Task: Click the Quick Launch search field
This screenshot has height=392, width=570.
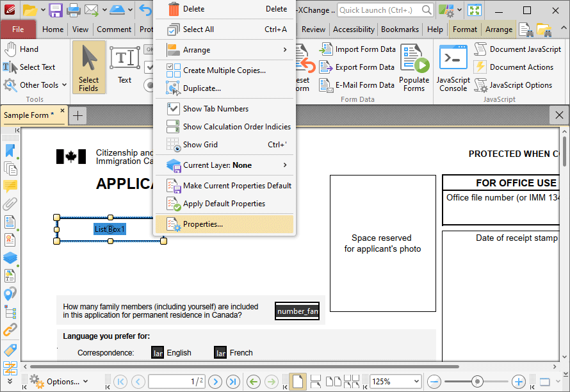Action: click(380, 10)
